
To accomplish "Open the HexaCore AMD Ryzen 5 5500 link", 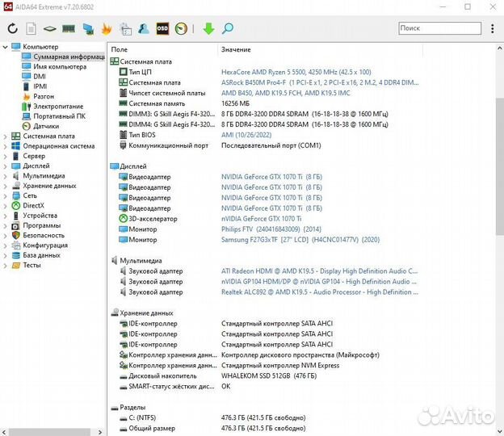I will (296, 72).
